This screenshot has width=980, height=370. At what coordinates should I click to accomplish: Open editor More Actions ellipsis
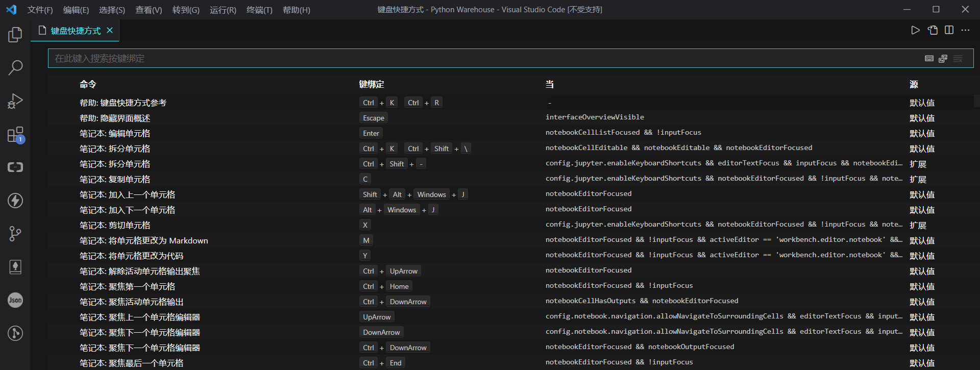(965, 31)
